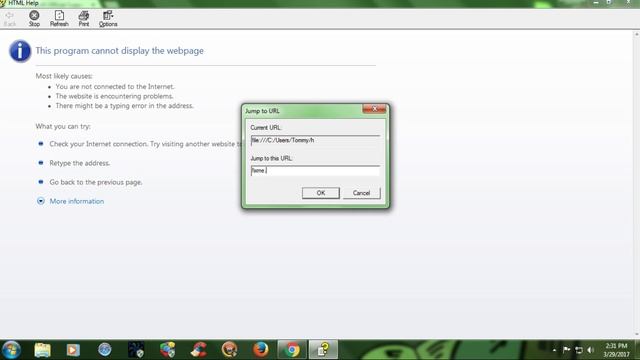Click the red CCleaner taskbar icon
Image resolution: width=640 pixels, height=360 pixels.
coord(199,350)
